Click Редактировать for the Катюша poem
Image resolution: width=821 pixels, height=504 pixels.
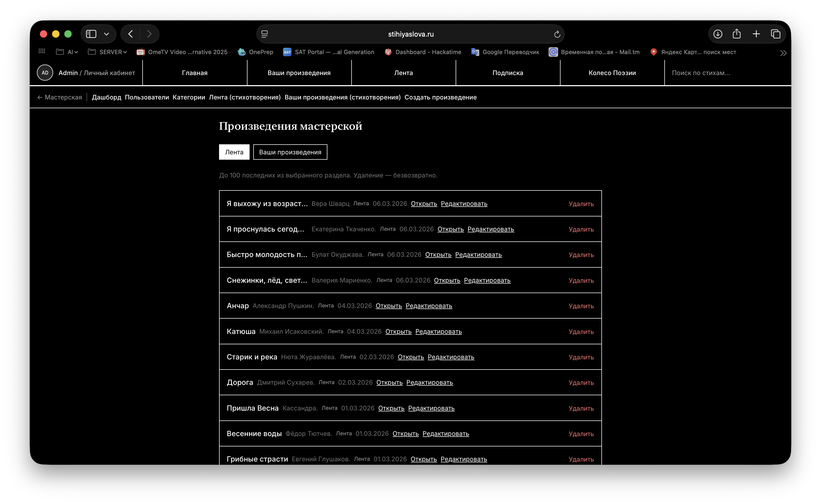pos(438,331)
